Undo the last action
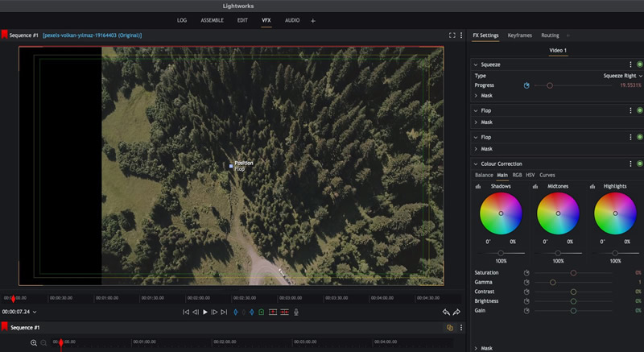The image size is (644, 352). point(446,313)
